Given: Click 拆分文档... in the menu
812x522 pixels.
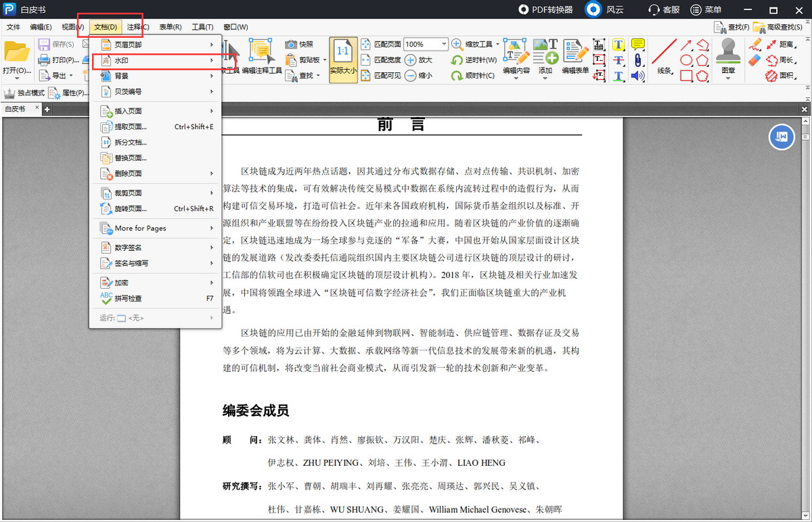Looking at the screenshot, I should click(156, 142).
